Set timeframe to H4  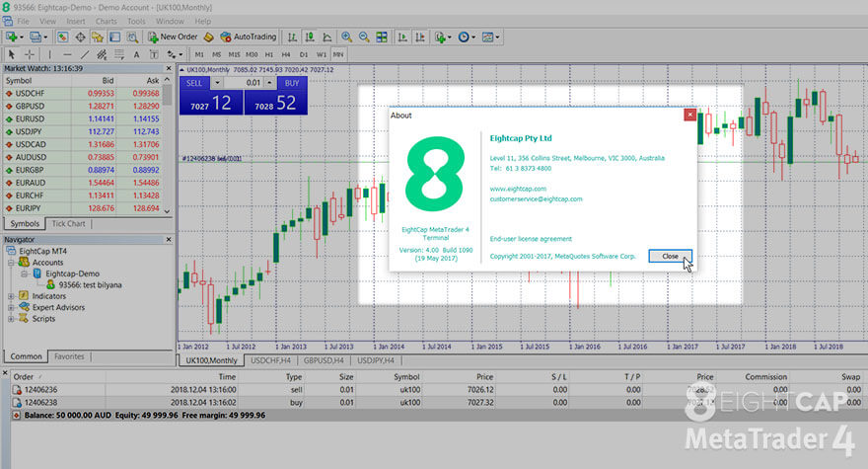pyautogui.click(x=286, y=54)
